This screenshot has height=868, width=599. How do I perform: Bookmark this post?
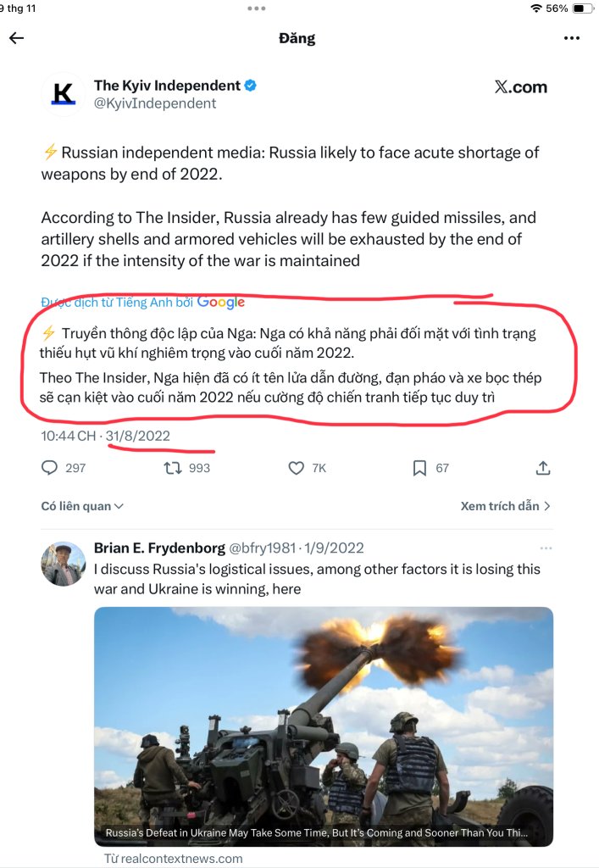point(419,468)
